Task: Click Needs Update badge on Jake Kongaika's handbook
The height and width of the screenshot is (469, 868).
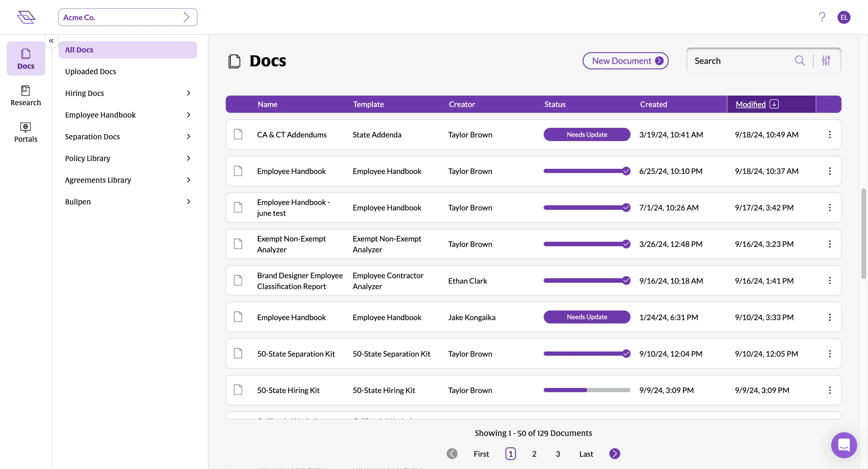Action: [x=587, y=317]
